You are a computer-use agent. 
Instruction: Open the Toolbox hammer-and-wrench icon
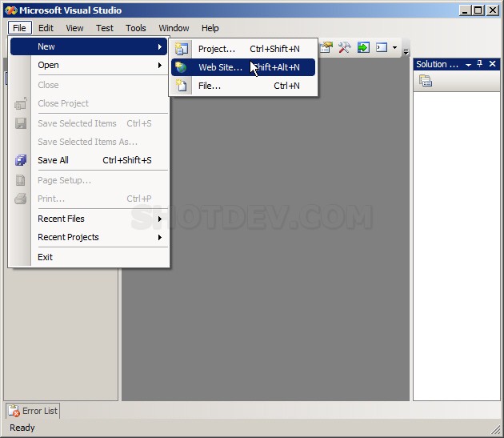pyautogui.click(x=345, y=48)
